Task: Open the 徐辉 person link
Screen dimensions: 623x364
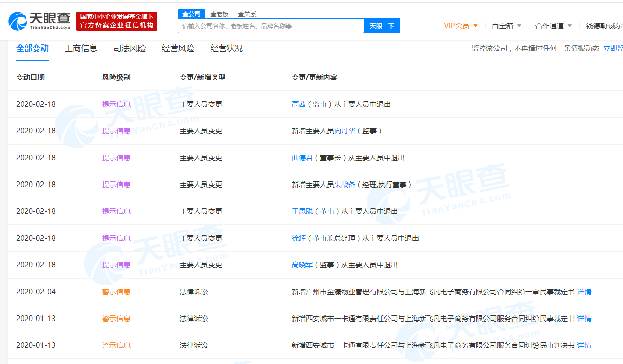Action: [x=299, y=238]
